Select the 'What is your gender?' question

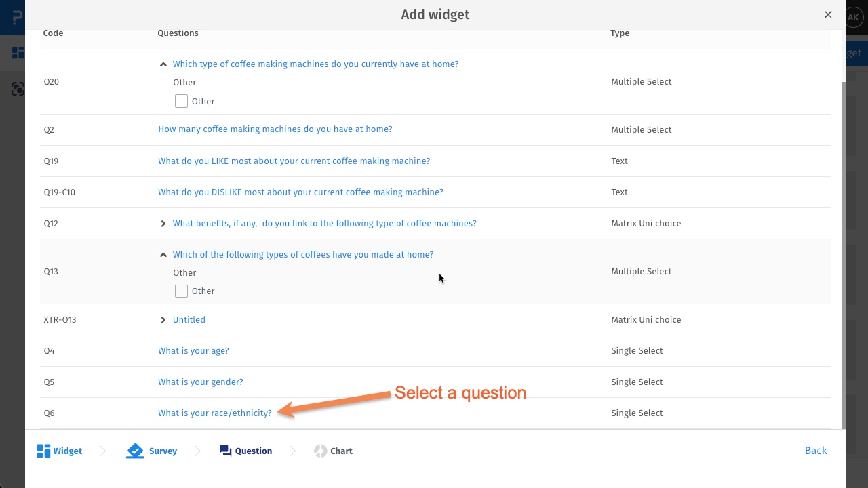pos(200,382)
